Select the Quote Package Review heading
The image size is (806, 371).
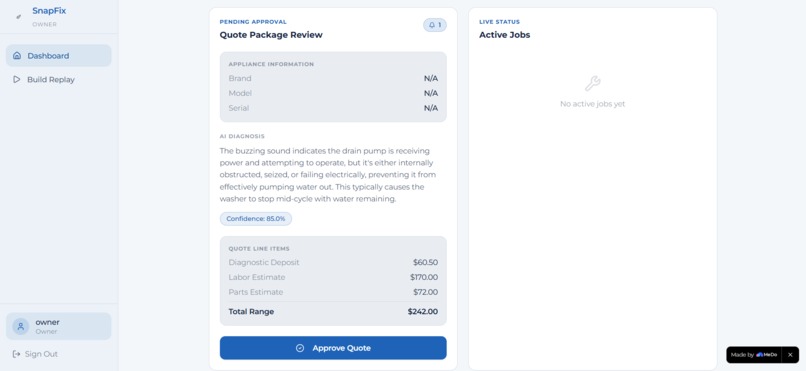(271, 35)
